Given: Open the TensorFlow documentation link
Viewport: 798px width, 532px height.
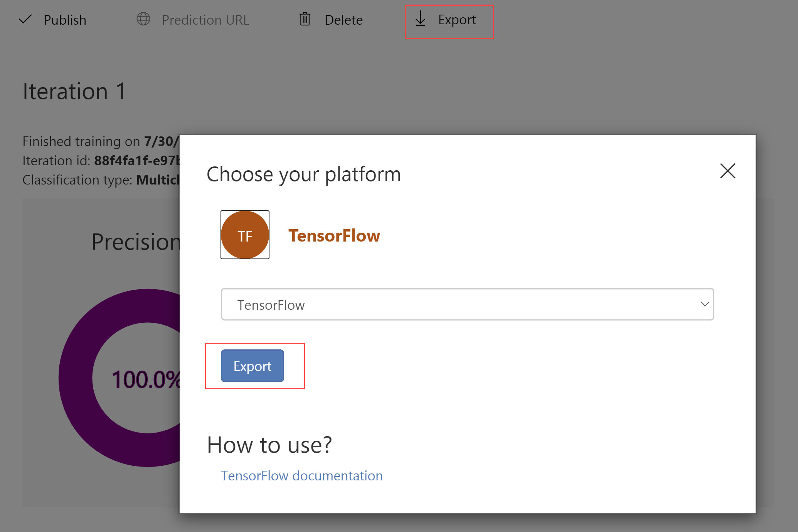Looking at the screenshot, I should click(302, 476).
